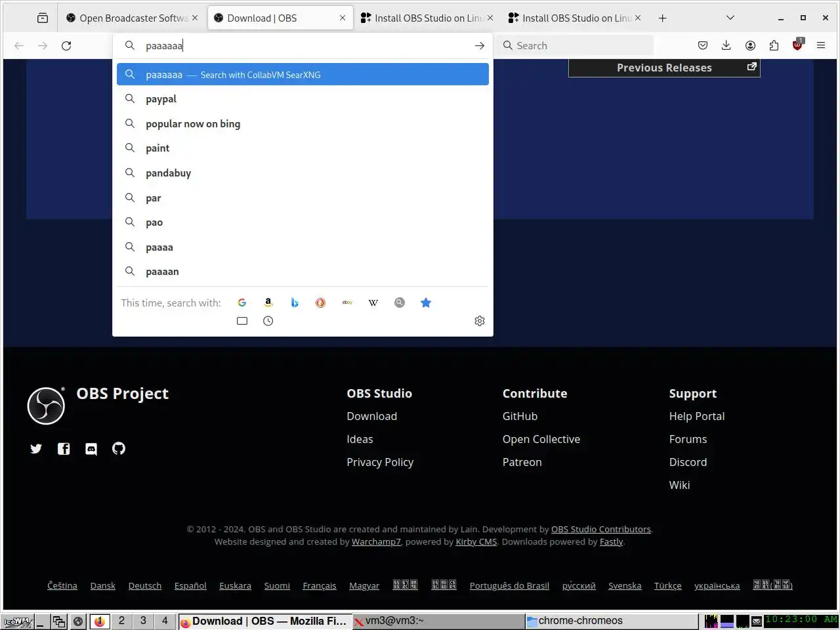
Task: Open the Firefox hamburger application menu
Action: click(x=821, y=45)
